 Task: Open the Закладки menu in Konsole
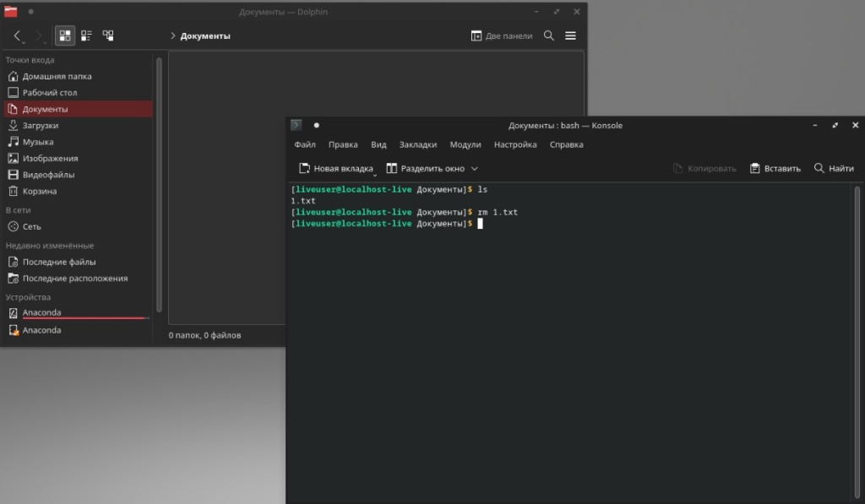point(417,144)
